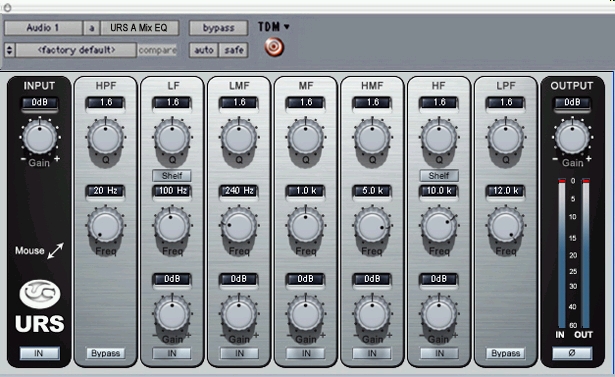Screen dimensions: 615x377
Task: Toggle the LMF band IN button
Action: tap(239, 353)
